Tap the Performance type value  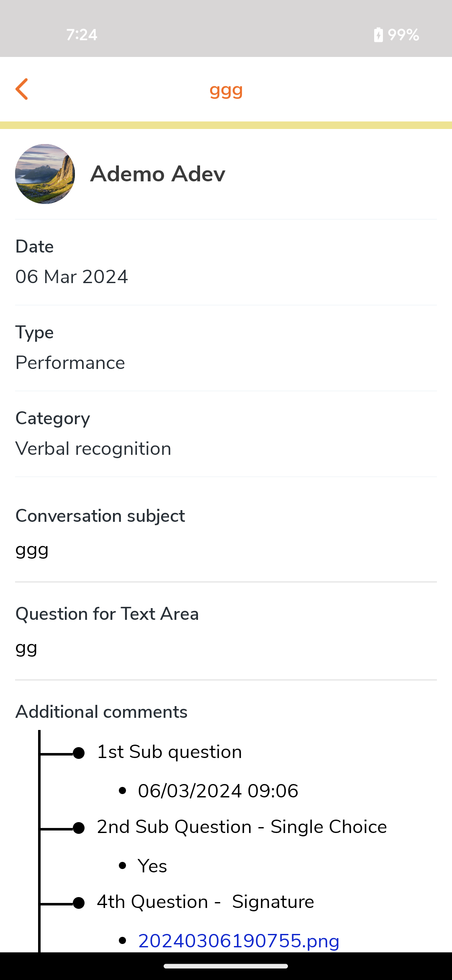coord(70,363)
